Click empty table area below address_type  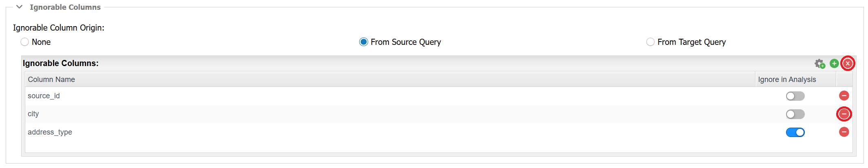439,147
